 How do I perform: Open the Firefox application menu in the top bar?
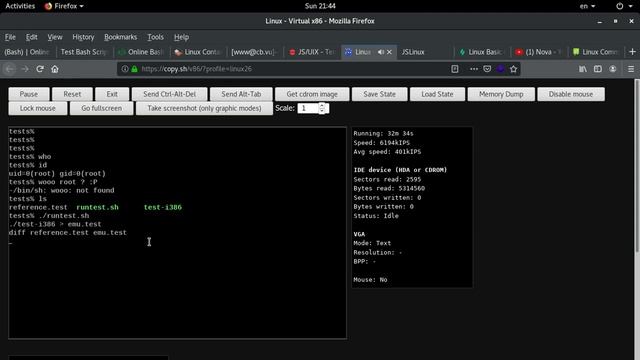[x=64, y=6]
